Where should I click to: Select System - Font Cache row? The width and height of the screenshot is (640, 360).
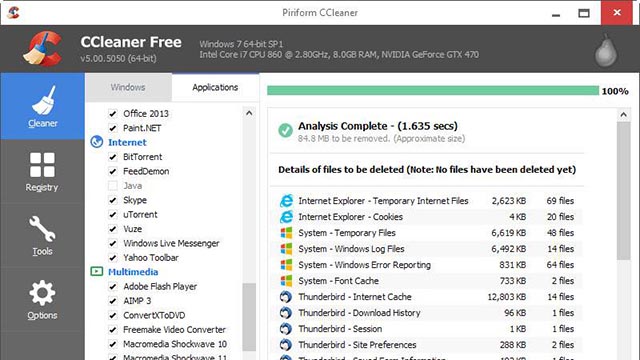(x=427, y=281)
